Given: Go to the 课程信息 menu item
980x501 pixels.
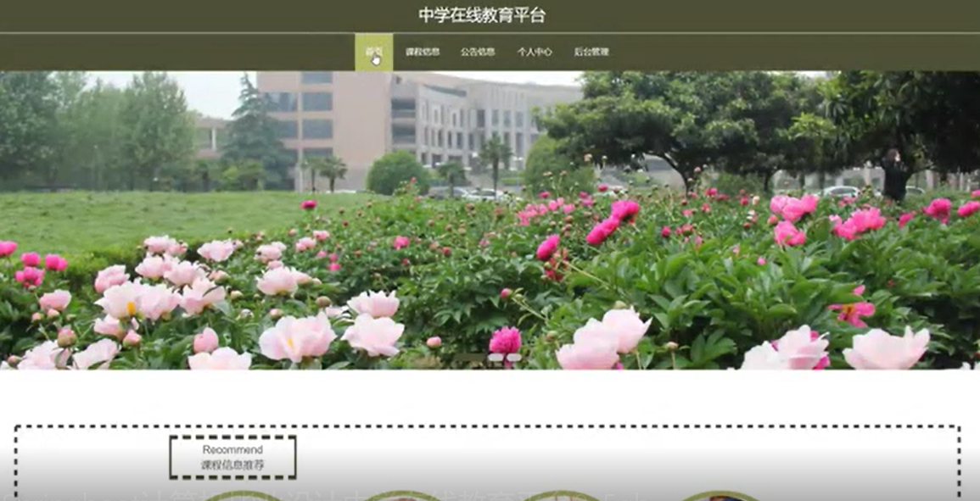Looking at the screenshot, I should point(422,52).
